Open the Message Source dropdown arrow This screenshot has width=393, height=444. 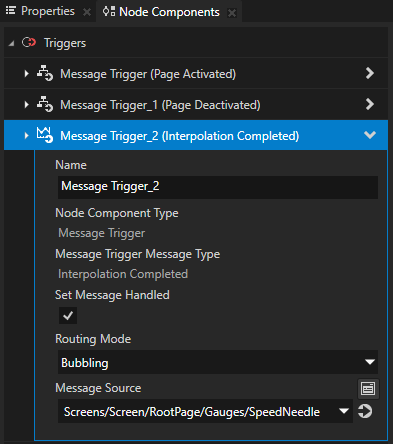coord(344,411)
